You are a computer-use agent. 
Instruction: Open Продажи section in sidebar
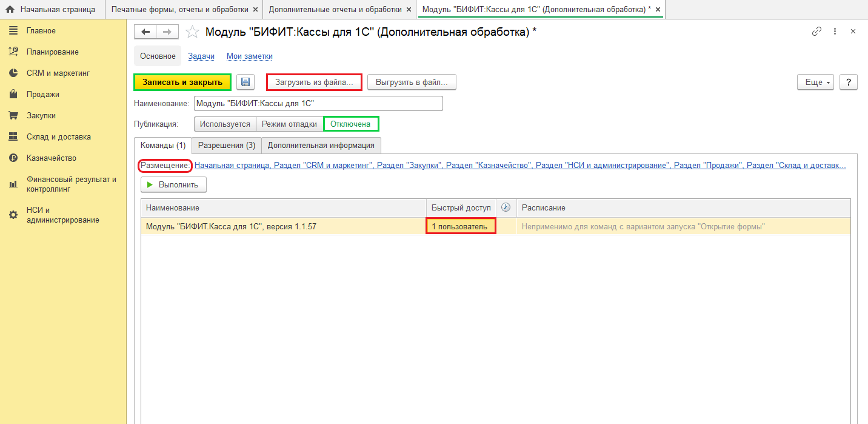(x=43, y=95)
